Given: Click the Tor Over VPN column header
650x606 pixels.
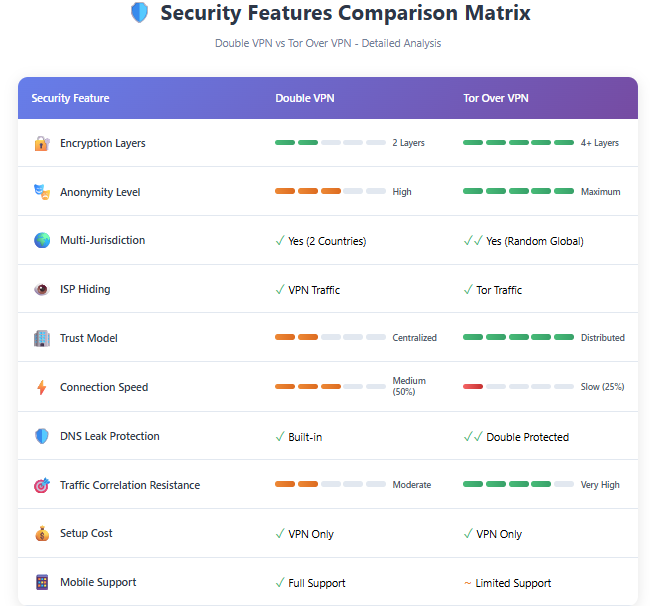Looking at the screenshot, I should tap(496, 98).
